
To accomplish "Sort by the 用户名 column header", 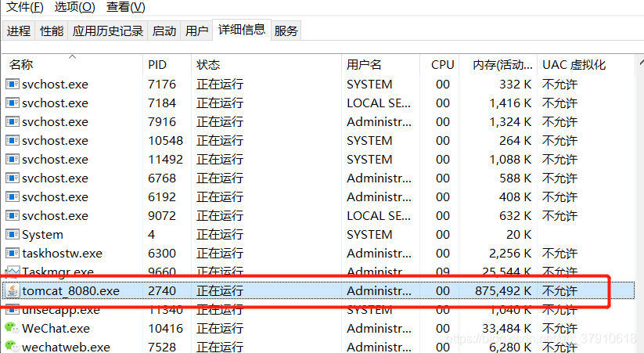I will pos(380,64).
